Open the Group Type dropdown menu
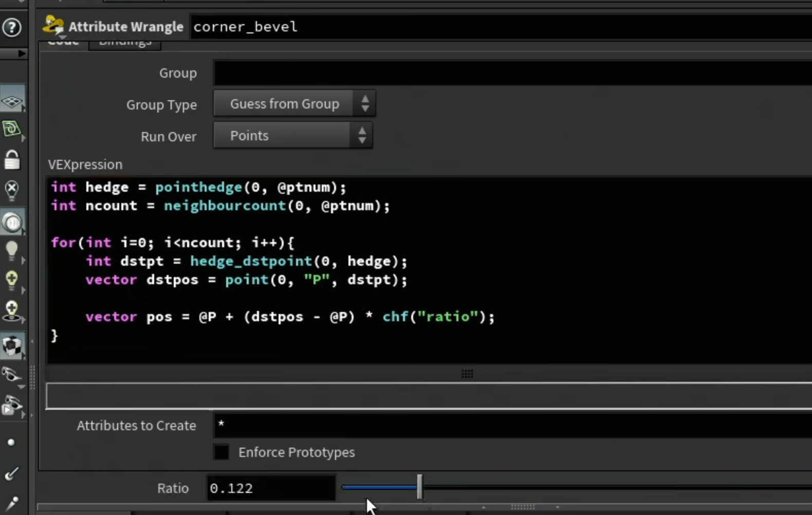The height and width of the screenshot is (515, 812). pos(294,104)
